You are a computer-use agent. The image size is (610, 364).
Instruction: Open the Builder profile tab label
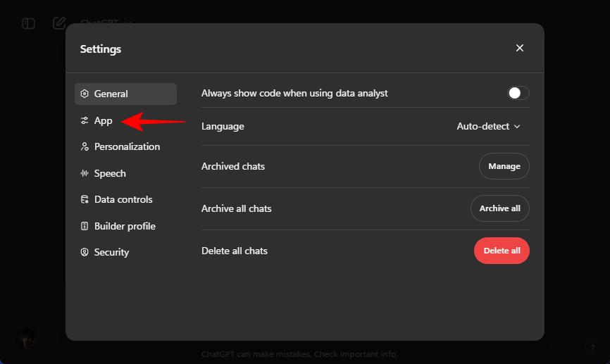(125, 226)
